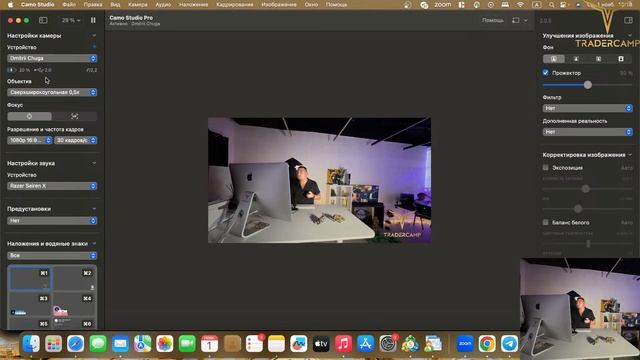Select the overlay thumbnail ⌘1
Viewport: 640px width, 360px height.
coord(30,278)
